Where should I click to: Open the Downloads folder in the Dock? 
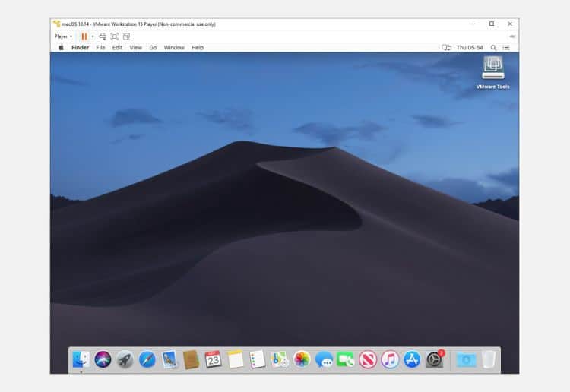(x=467, y=359)
